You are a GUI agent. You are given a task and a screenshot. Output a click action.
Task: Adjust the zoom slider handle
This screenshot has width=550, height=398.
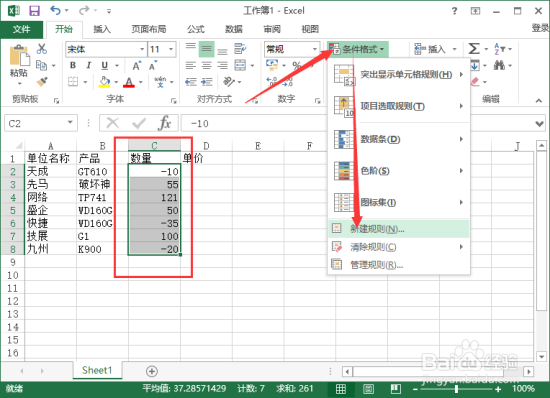coord(456,389)
